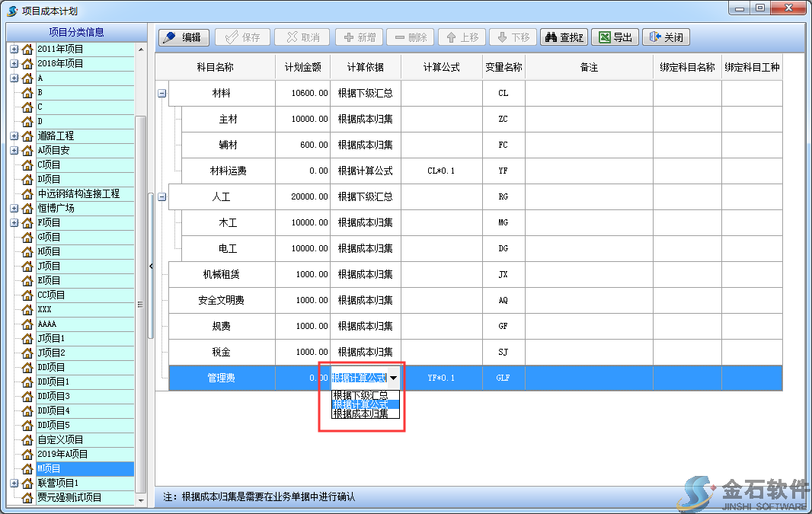
Task: Click the 上移 move-up arrow icon
Action: tap(451, 37)
